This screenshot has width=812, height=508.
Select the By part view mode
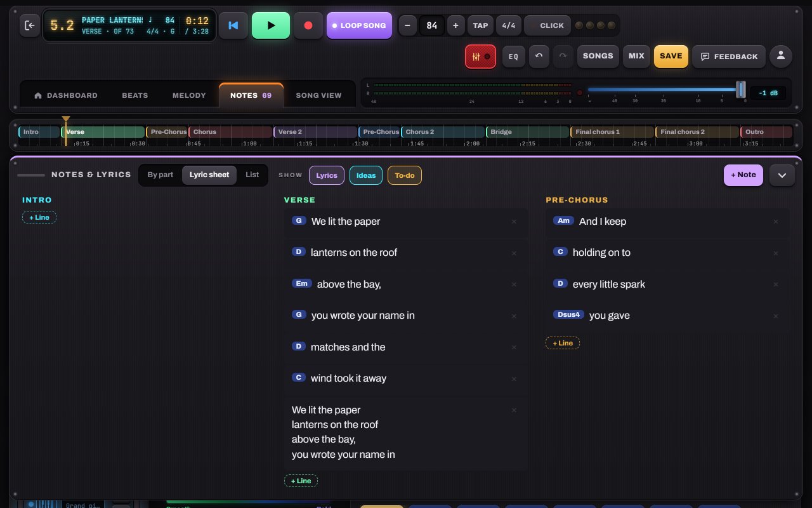tap(160, 175)
